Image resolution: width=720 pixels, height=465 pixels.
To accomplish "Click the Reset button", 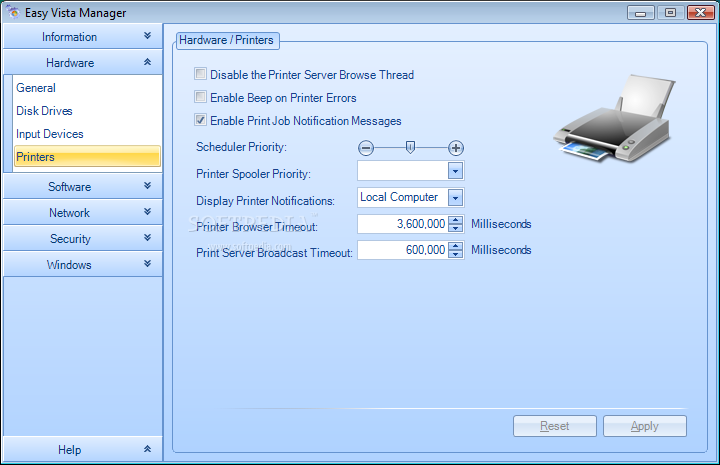I will (x=555, y=426).
